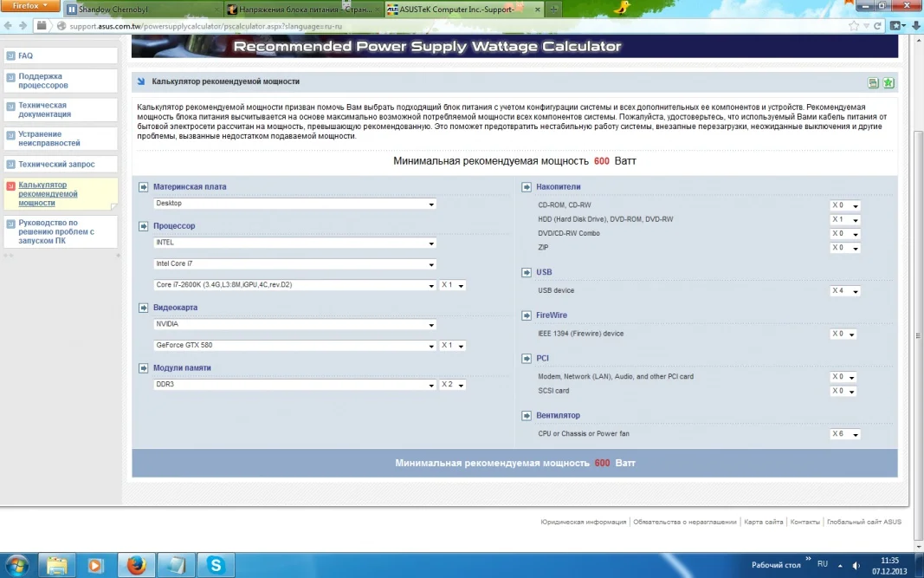The width and height of the screenshot is (924, 578).
Task: Open the Устранение неисправностей link
Action: coord(48,139)
